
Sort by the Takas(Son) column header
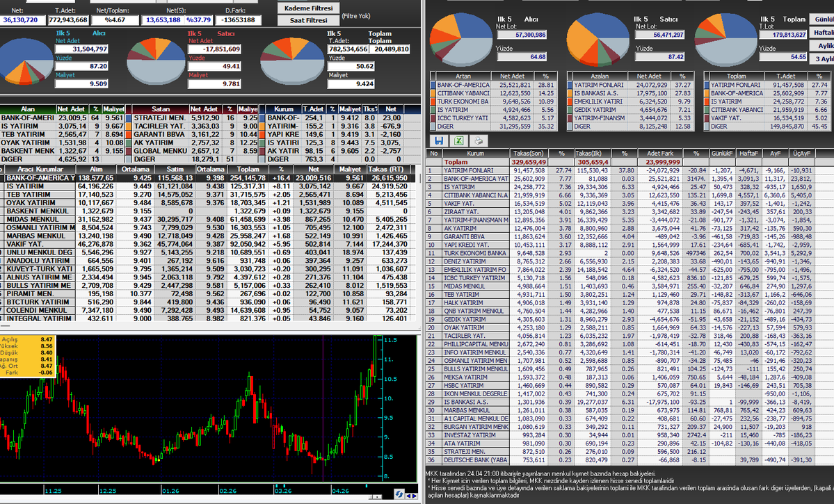(529, 153)
